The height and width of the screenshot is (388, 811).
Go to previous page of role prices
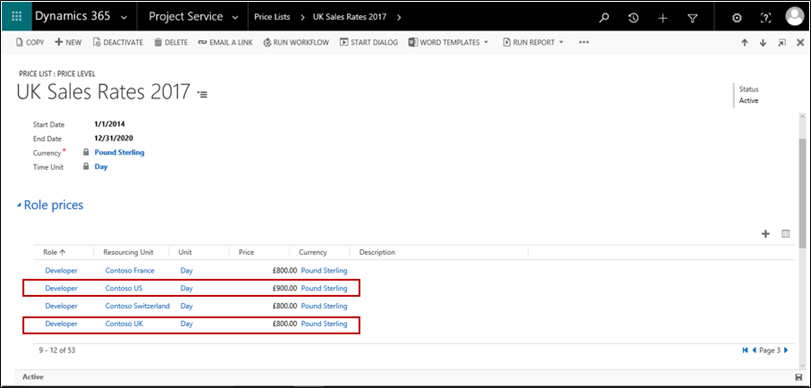click(x=754, y=350)
